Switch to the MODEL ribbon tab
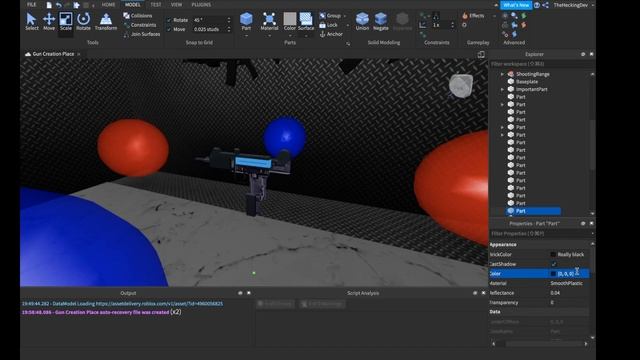 133,5
